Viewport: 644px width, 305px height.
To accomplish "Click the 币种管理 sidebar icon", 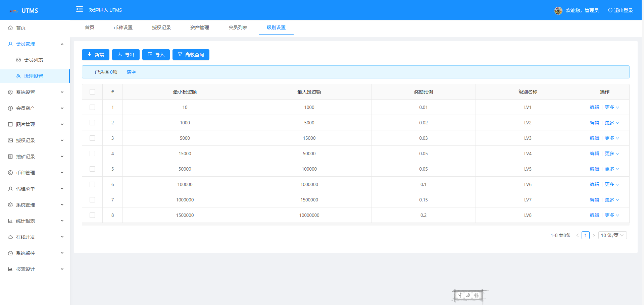I will pyautogui.click(x=10, y=173).
